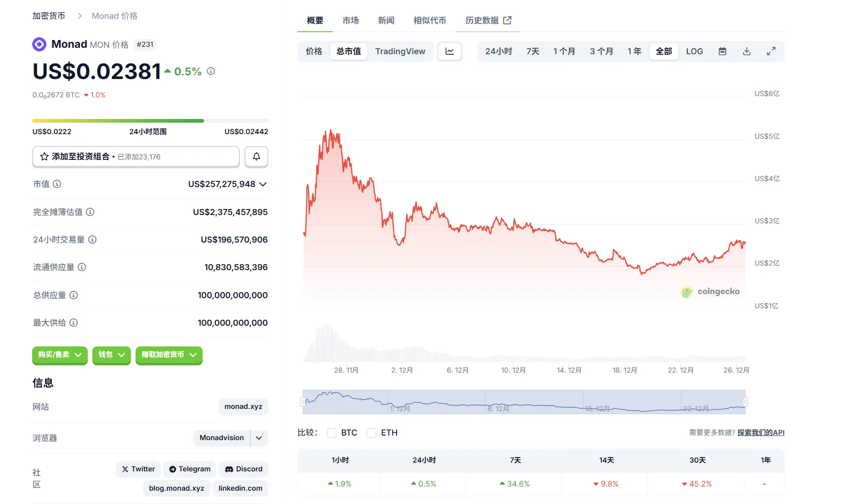Image resolution: width=845 pixels, height=504 pixels.
Task: Open the 相似代币 tab
Action: (x=429, y=20)
